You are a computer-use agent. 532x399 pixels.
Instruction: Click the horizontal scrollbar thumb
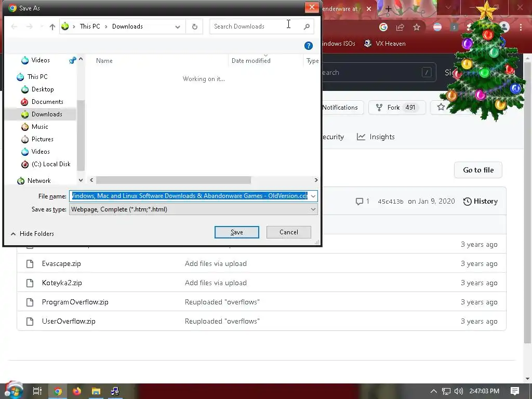174,180
